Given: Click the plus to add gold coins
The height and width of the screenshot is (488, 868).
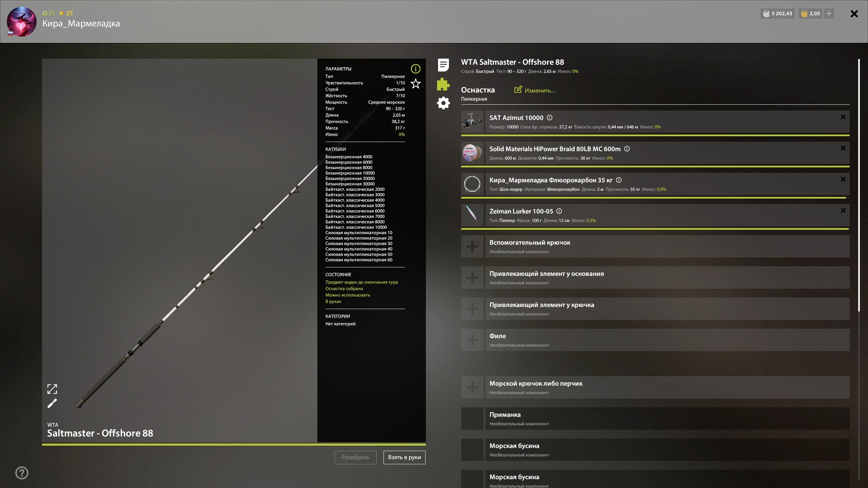Looking at the screenshot, I should point(829,14).
